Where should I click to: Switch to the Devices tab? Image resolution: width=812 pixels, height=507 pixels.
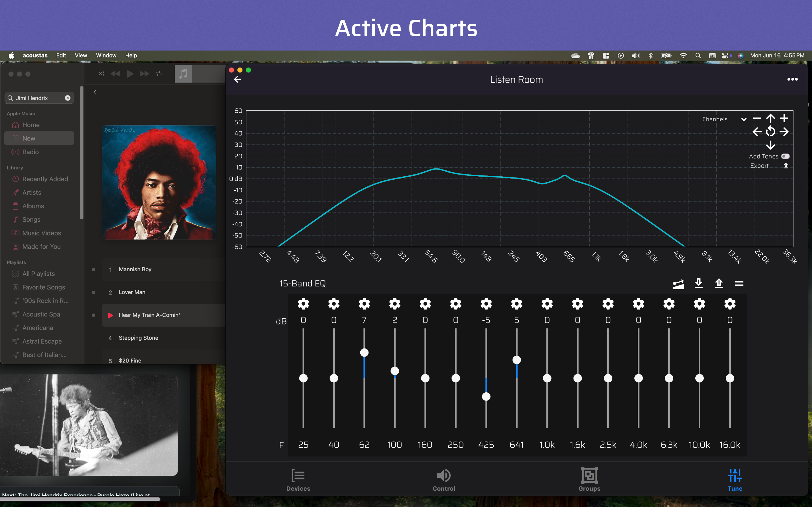point(298,480)
